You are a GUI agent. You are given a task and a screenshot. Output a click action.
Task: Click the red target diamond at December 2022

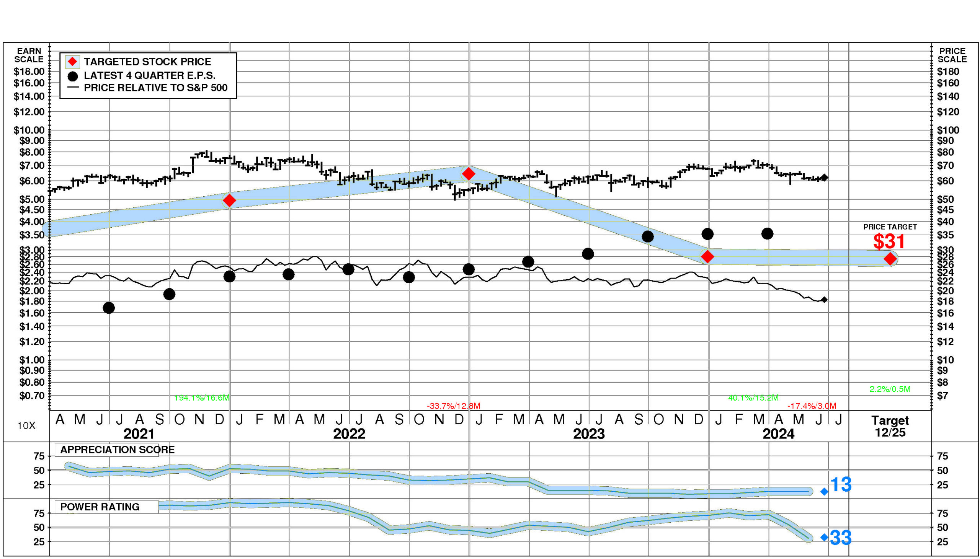tap(468, 174)
